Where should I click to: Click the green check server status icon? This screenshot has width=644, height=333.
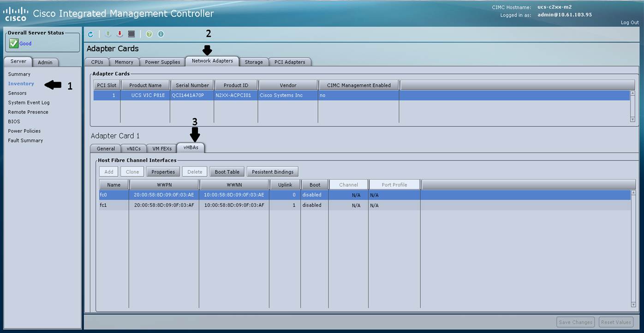pyautogui.click(x=13, y=43)
